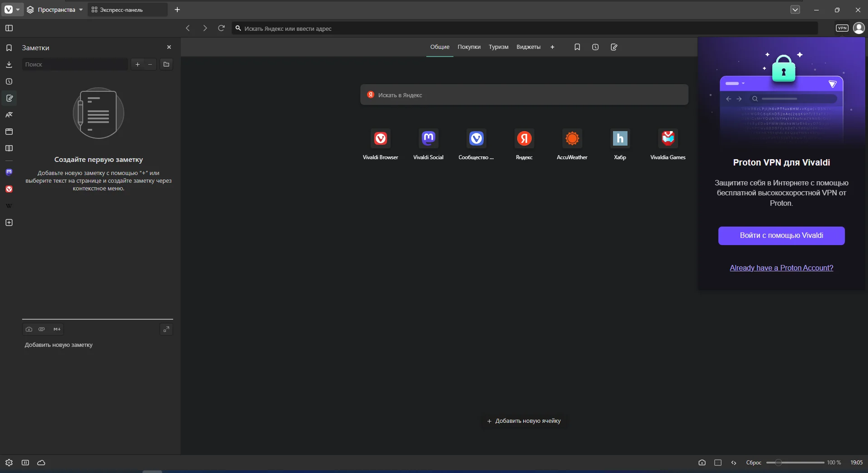The height and width of the screenshot is (473, 868).
Task: Open Notes from the start page toolbar
Action: pos(614,47)
